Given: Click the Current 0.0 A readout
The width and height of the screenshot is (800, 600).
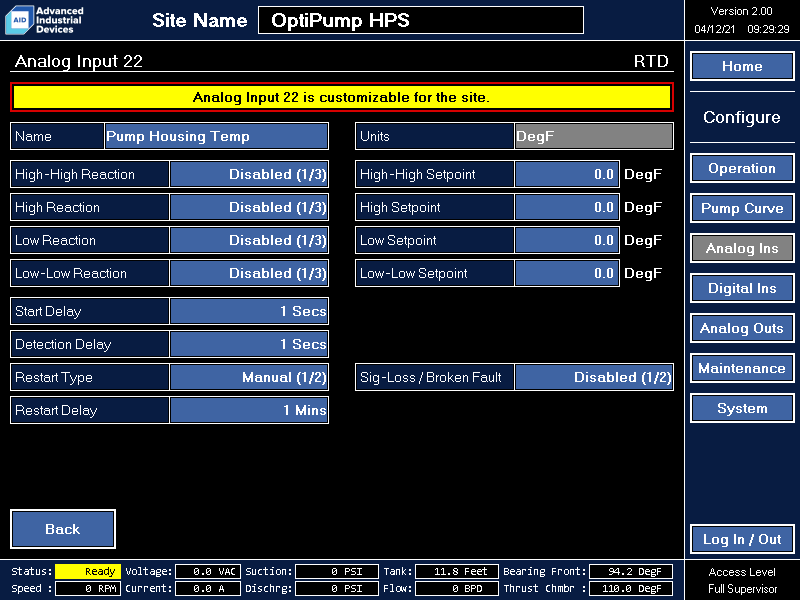Looking at the screenshot, I should 208,588.
